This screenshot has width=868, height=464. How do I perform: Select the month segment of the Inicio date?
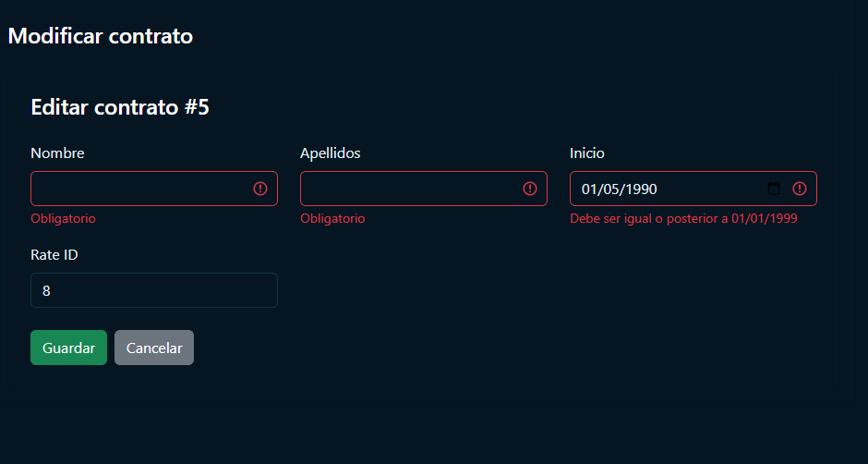point(610,189)
